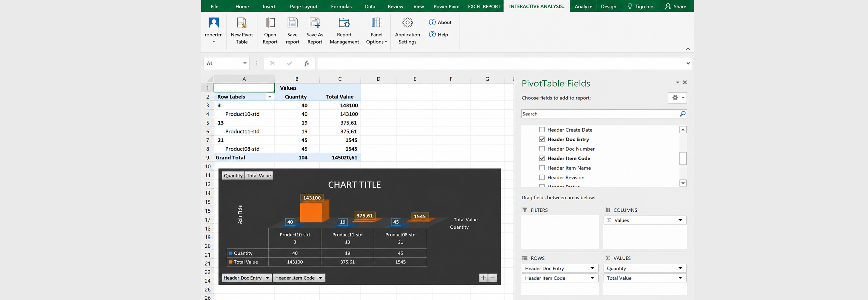
Task: Open Header Item Code chart filter button
Action: click(299, 278)
